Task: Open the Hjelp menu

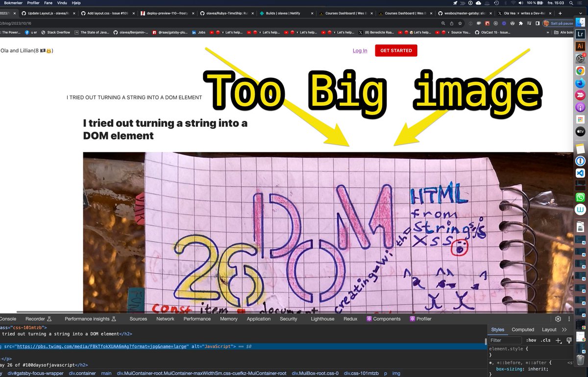Action: [76, 3]
